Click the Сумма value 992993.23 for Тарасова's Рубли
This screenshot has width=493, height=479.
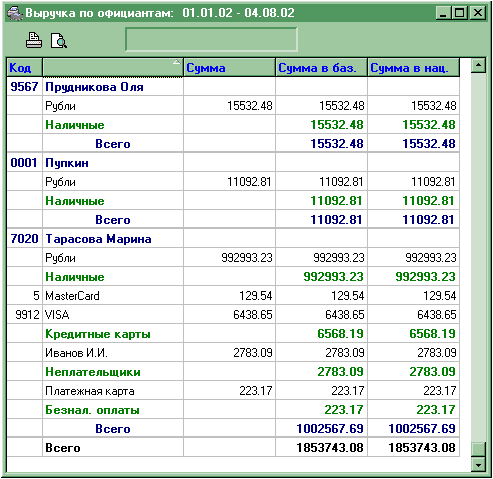tap(247, 258)
